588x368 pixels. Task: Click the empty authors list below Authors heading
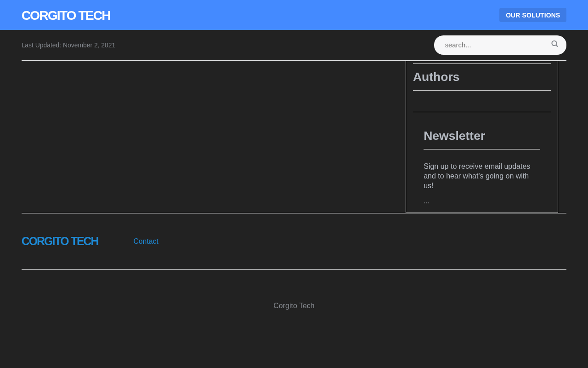[x=482, y=101]
